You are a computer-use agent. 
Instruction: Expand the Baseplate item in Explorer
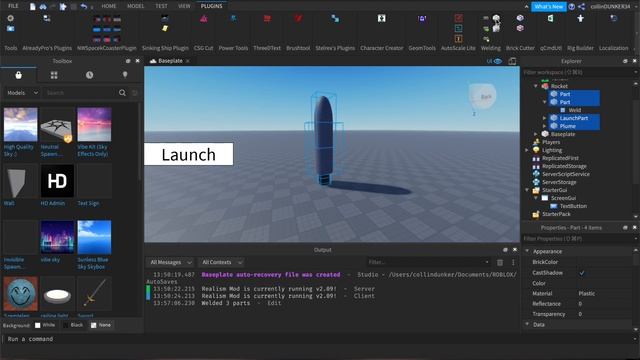(x=536, y=134)
